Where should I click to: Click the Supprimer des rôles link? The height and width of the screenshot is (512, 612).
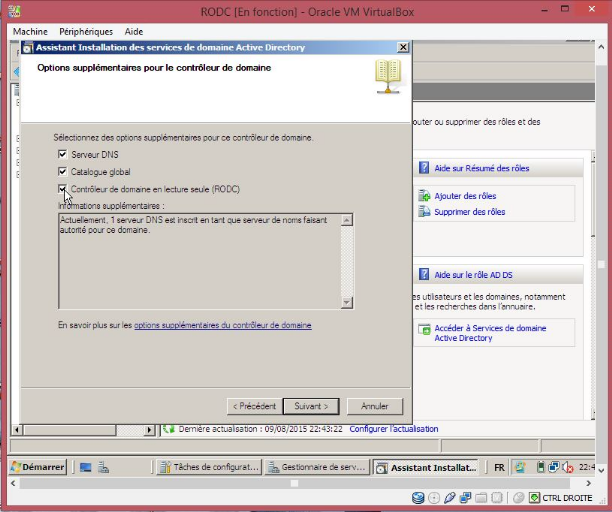pyautogui.click(x=470, y=212)
